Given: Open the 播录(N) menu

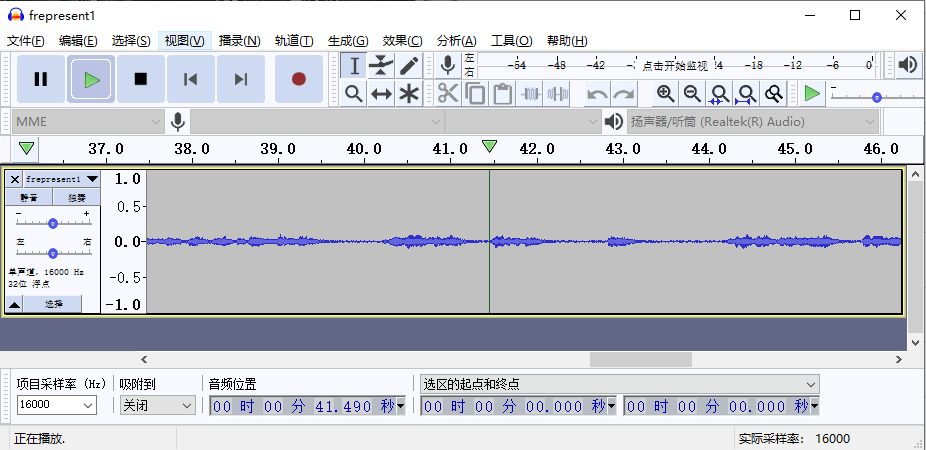Looking at the screenshot, I should [239, 41].
